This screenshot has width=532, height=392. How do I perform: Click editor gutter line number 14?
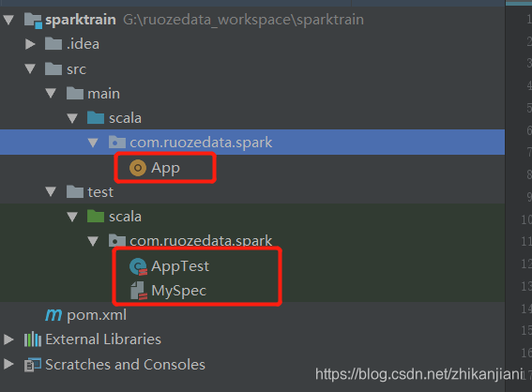coord(526,309)
